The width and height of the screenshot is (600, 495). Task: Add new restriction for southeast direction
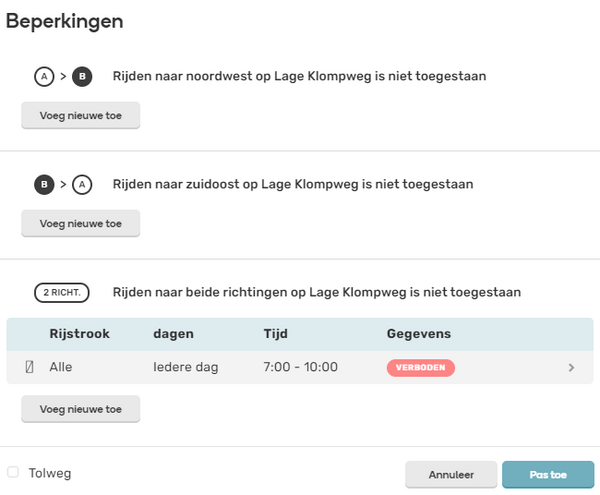point(81,223)
